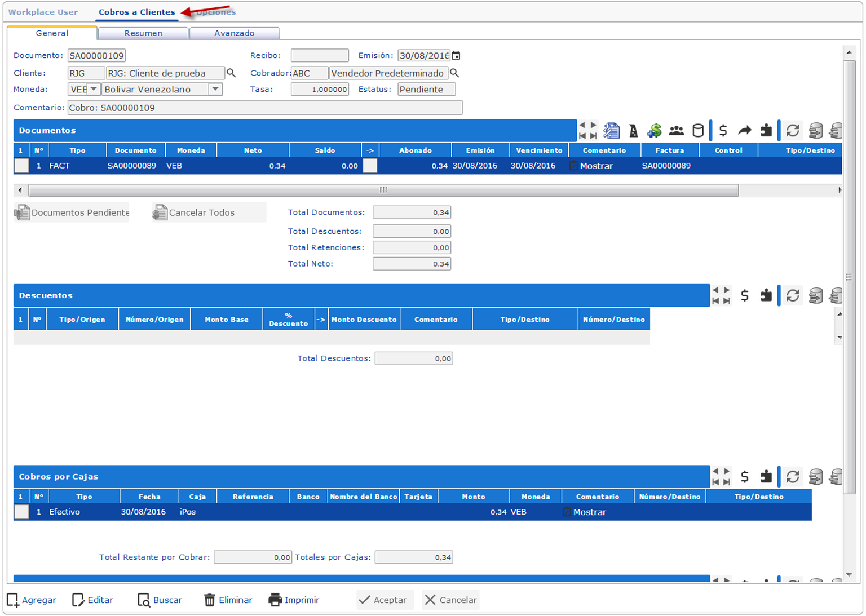Toggle the checkbox beside Abonado in FACT row
This screenshot has height=616, width=866.
[x=370, y=166]
